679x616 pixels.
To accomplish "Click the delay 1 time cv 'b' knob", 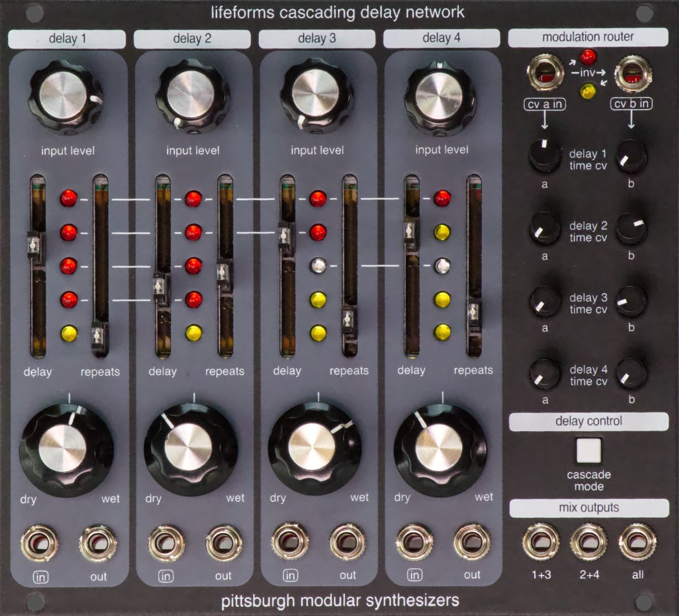I will coord(631,156).
